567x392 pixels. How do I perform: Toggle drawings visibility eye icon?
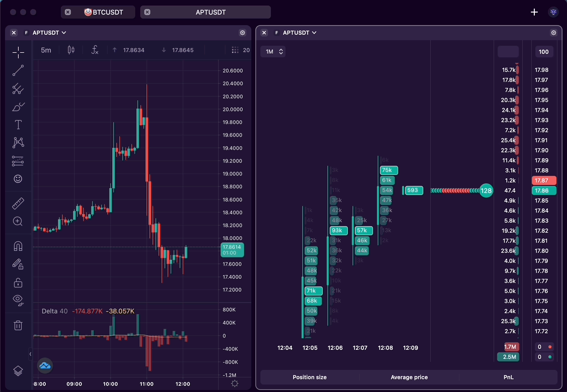[x=18, y=301]
